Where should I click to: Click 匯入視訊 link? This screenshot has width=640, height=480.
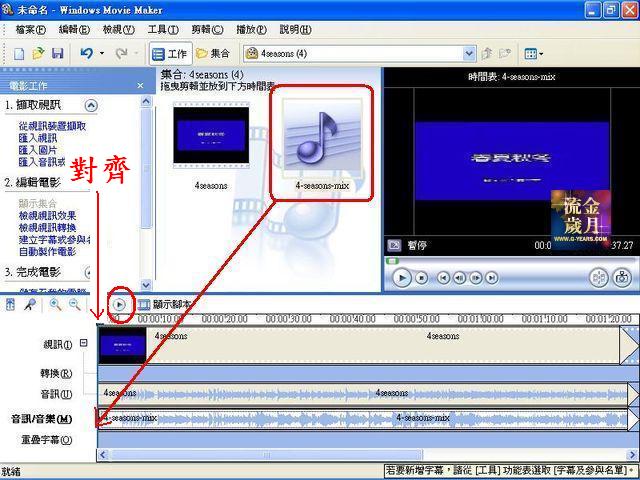click(38, 138)
